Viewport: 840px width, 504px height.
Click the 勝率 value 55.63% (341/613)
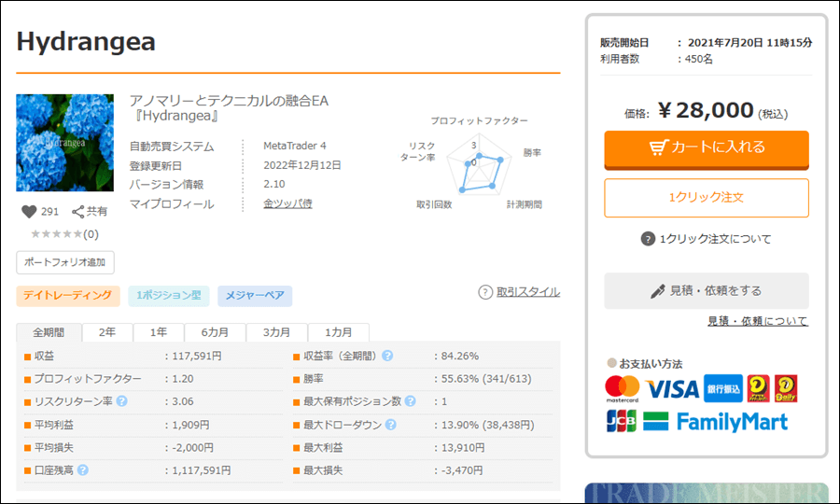click(x=486, y=379)
